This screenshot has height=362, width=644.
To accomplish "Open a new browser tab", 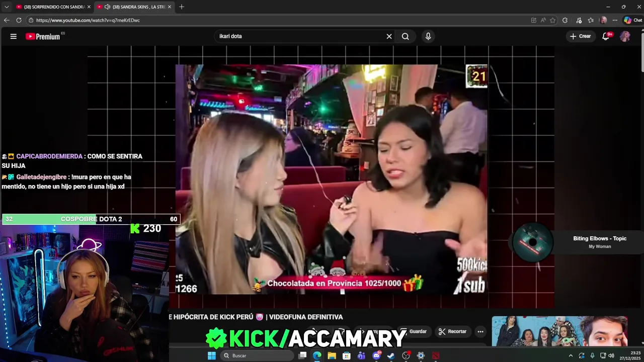I will (182, 7).
